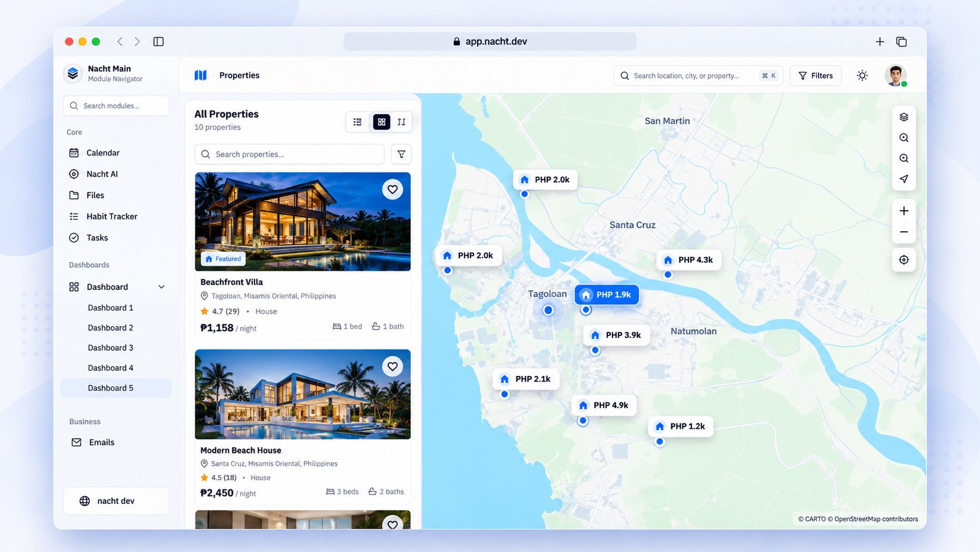This screenshot has height=552, width=980.
Task: Click the lower magnifier icon on map toolbar
Action: (904, 158)
